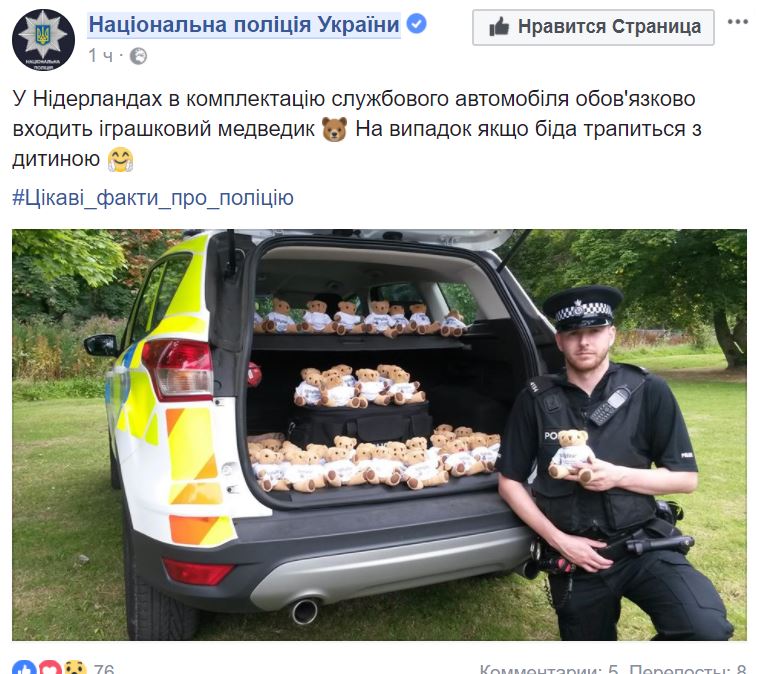Open the police car teddy bears photo
The width and height of the screenshot is (765, 674).
coord(379,434)
